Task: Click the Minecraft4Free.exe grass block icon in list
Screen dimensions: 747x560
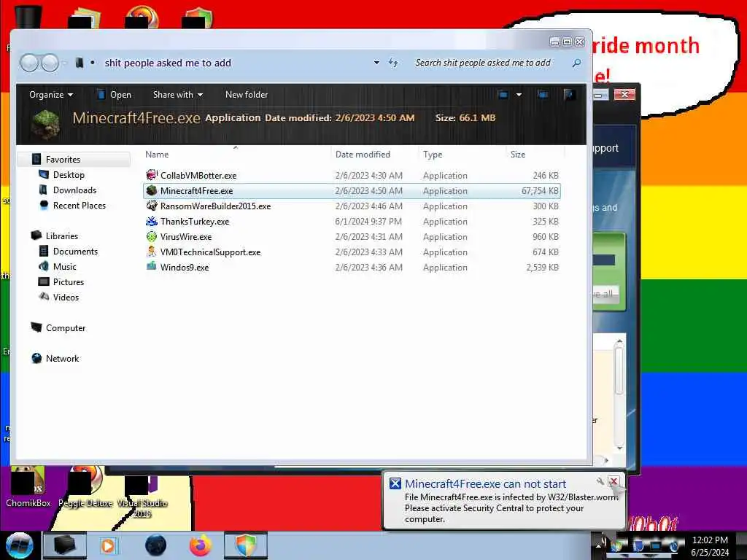Action: (152, 190)
